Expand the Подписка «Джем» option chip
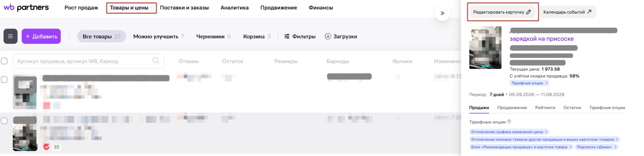Screen dimensions: 644x156 click(x=597, y=147)
